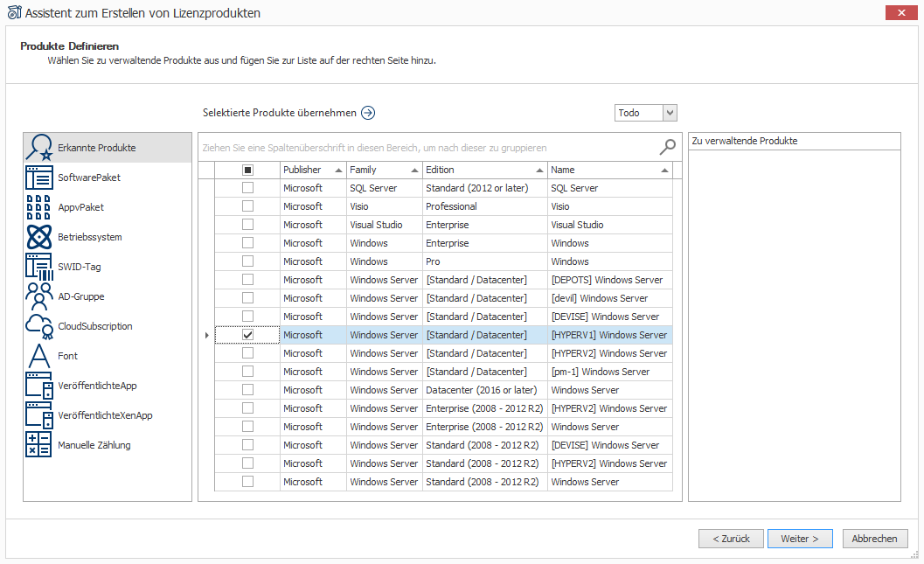Check the Windows Enterprise row checkbox
924x564 pixels.
click(x=247, y=243)
